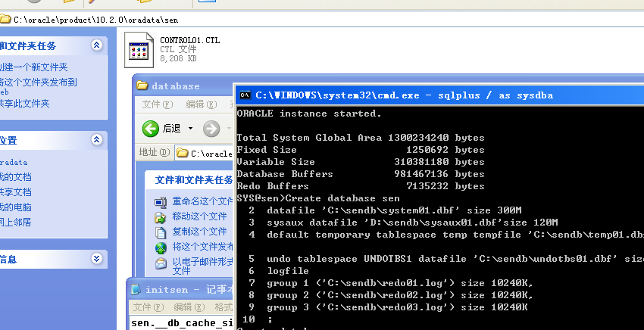Click the rename this file icon
This screenshot has width=644, height=330.
click(x=161, y=202)
